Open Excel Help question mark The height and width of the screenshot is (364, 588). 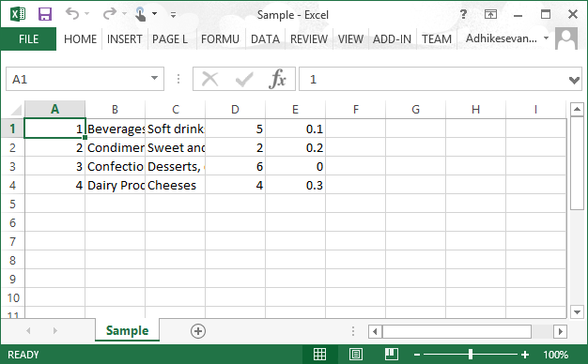(463, 14)
